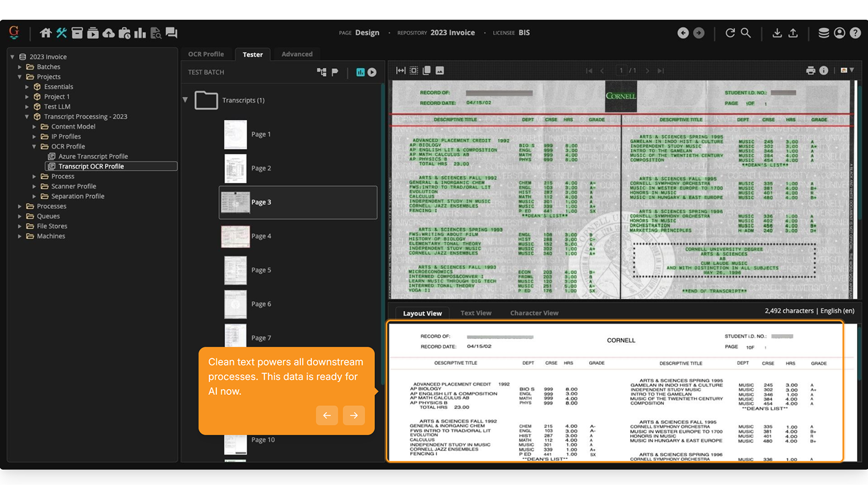Click the Test Batch play button
This screenshot has height=495, width=868.
372,72
